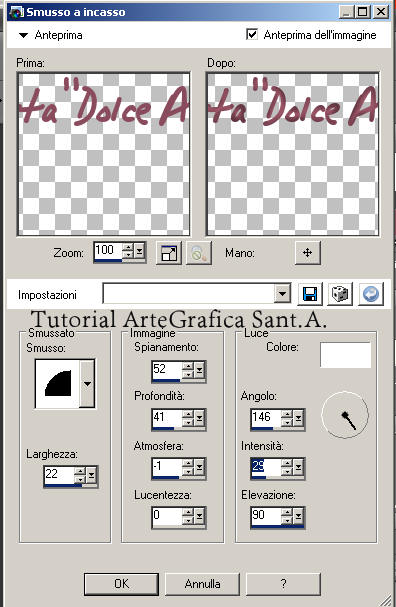Image resolution: width=396 pixels, height=607 pixels.
Task: Open the Profondità slider dropdown
Action: coord(199,419)
